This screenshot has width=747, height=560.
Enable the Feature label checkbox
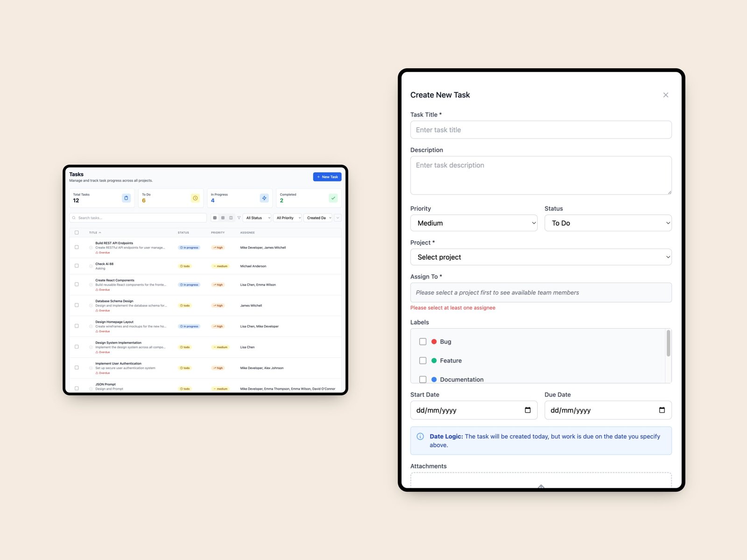(423, 361)
